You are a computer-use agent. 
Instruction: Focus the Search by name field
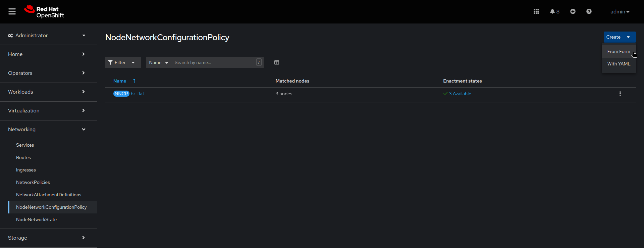coord(218,63)
